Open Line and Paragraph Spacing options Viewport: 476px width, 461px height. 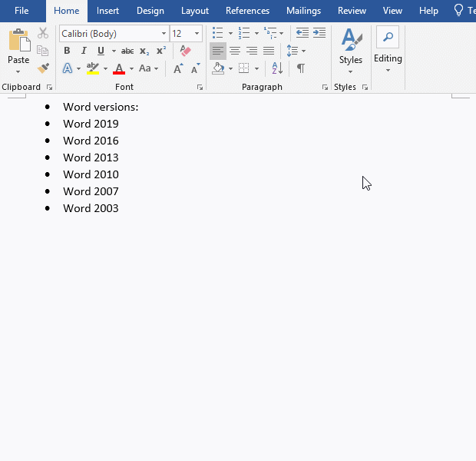(x=296, y=51)
